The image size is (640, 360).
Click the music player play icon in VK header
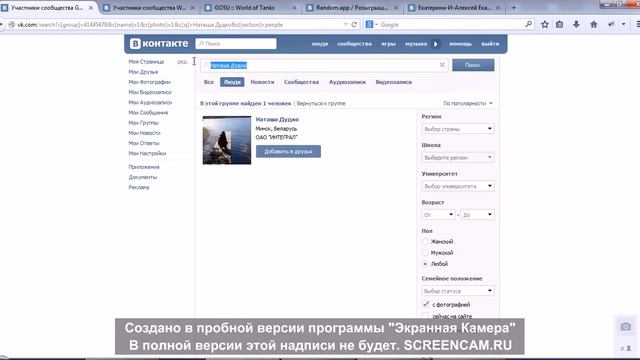pos(436,44)
